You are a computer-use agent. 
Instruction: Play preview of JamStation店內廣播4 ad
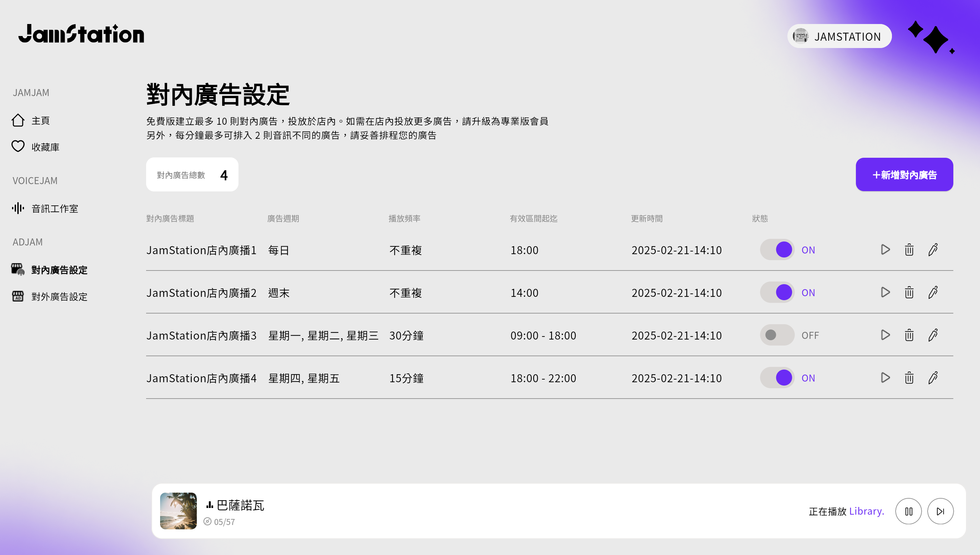(x=885, y=378)
